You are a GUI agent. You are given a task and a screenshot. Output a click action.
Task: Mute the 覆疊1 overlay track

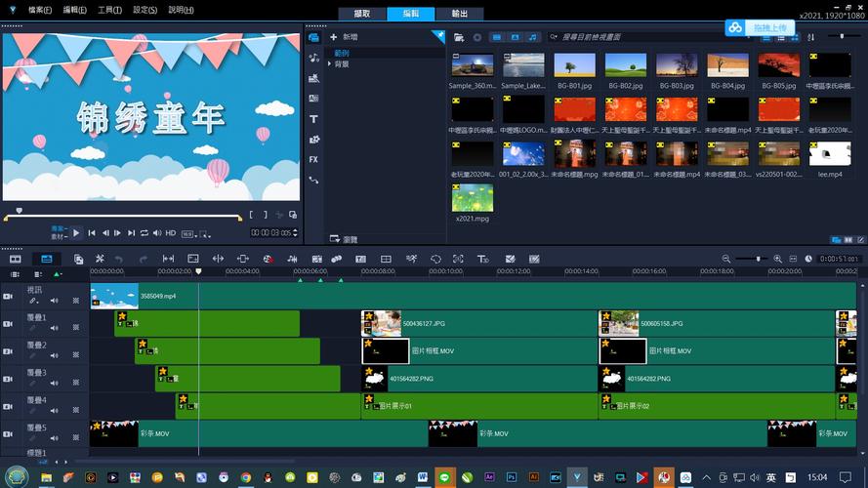(x=55, y=328)
